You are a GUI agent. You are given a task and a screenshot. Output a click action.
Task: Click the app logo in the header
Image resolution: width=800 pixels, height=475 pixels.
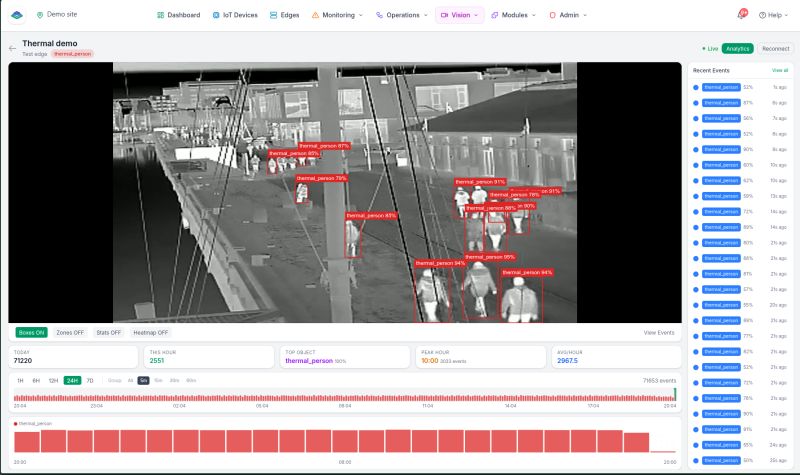coord(17,15)
